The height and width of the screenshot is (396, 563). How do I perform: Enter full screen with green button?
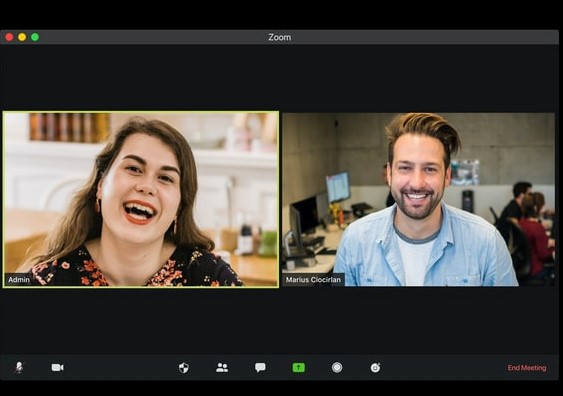tap(35, 37)
